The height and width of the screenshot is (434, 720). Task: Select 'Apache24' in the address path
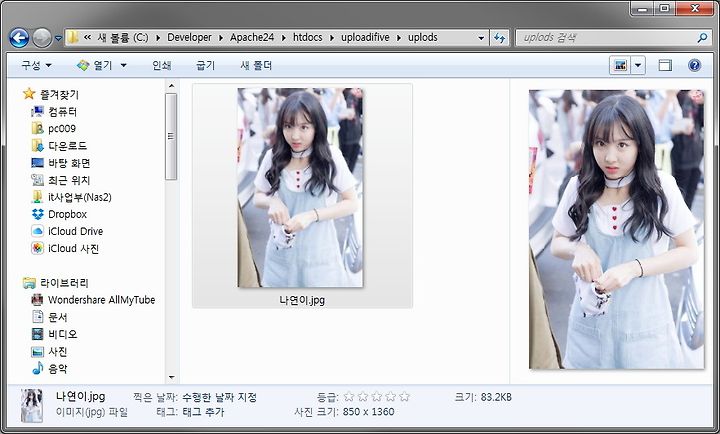point(252,37)
